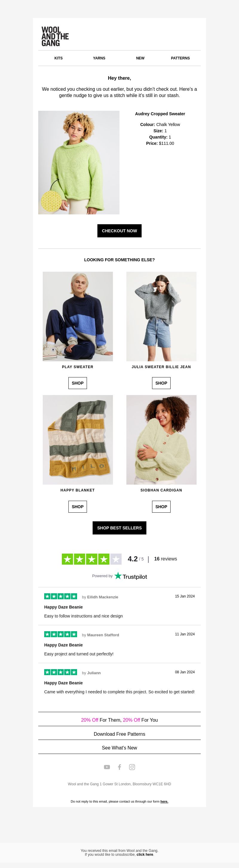Open the YouTube social icon
The height and width of the screenshot is (868, 239).
coord(107,767)
